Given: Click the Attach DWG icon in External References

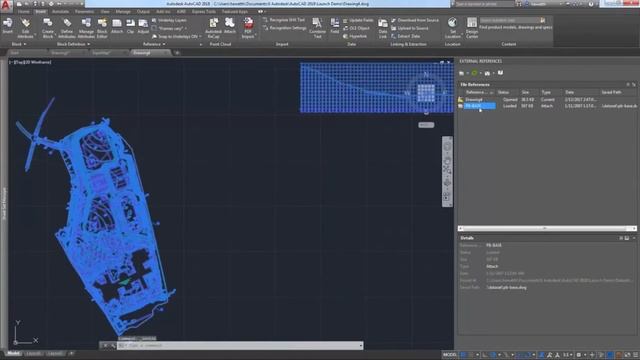Looking at the screenshot, I should [461, 73].
